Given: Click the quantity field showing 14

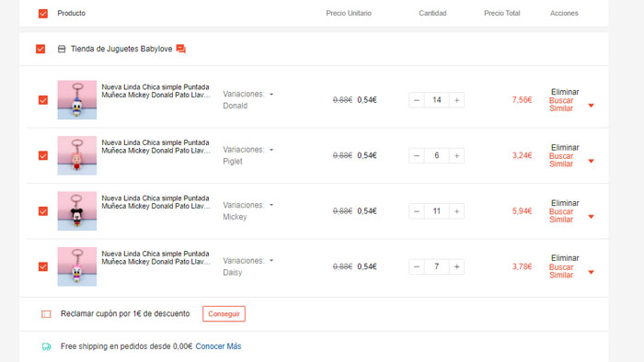Looking at the screenshot, I should [x=437, y=100].
